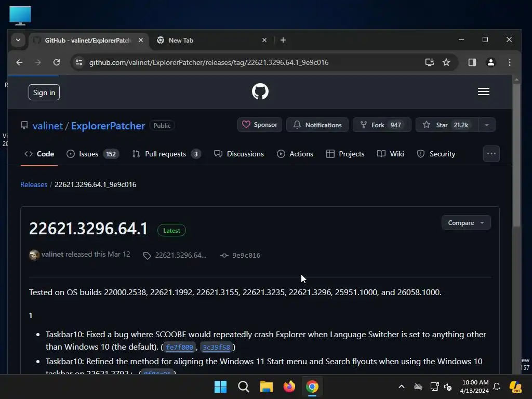The image size is (532, 399).
Task: Click the address bar URL
Action: tap(209, 62)
